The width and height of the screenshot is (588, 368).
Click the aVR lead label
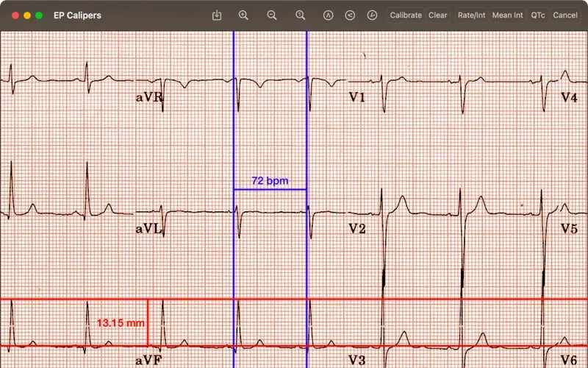(149, 97)
